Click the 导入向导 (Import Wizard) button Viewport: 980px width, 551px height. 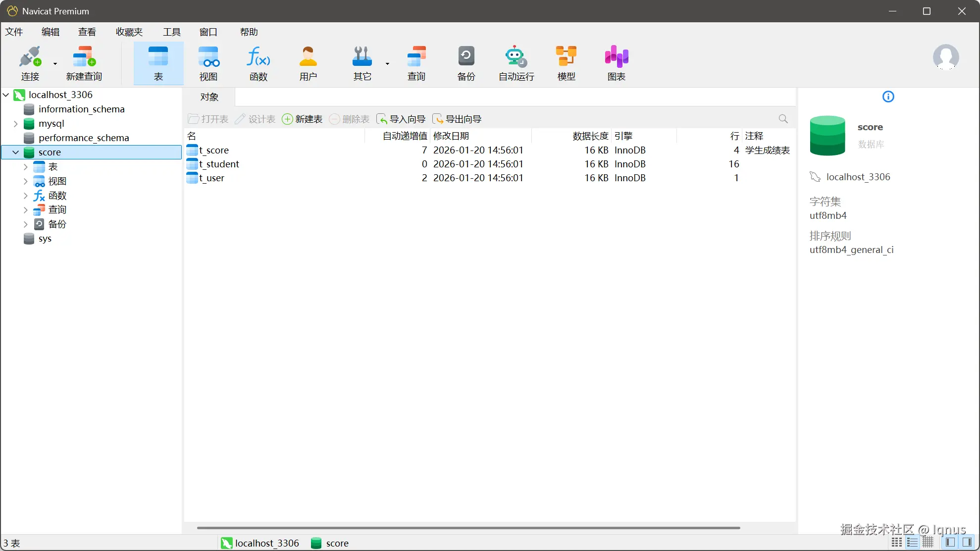[401, 119]
